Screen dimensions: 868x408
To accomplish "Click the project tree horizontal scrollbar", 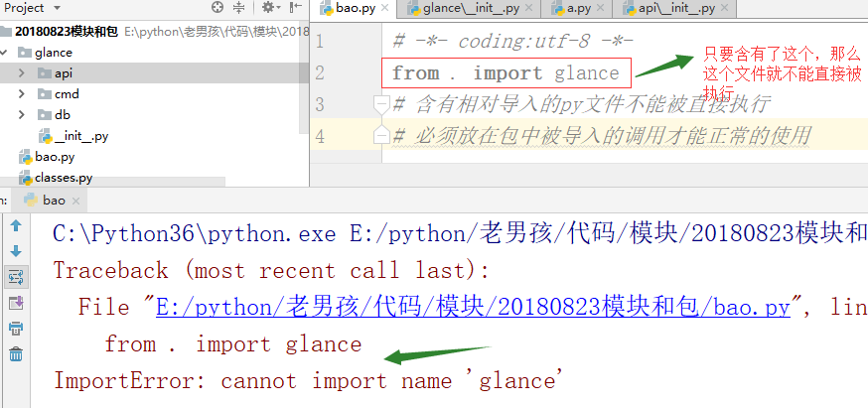I will [112, 182].
